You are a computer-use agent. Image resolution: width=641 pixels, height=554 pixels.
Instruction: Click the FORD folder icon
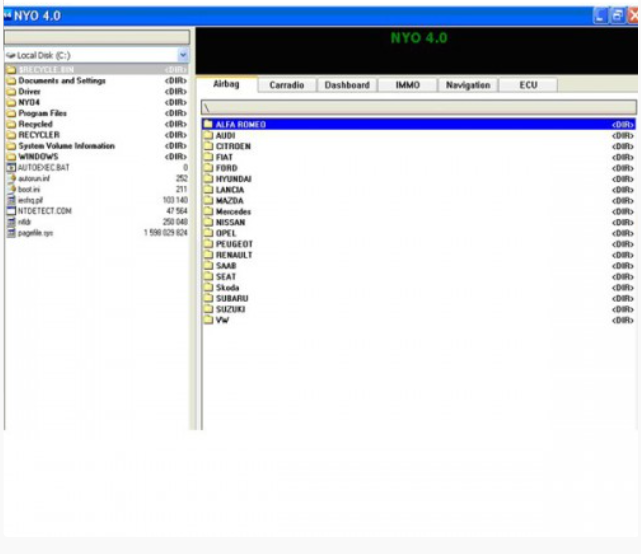208,168
